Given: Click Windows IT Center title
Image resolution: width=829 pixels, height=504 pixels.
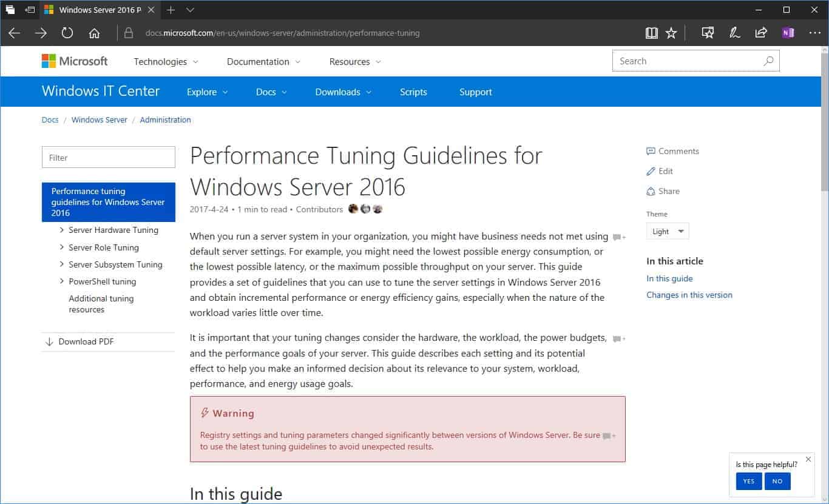Looking at the screenshot, I should click(101, 91).
